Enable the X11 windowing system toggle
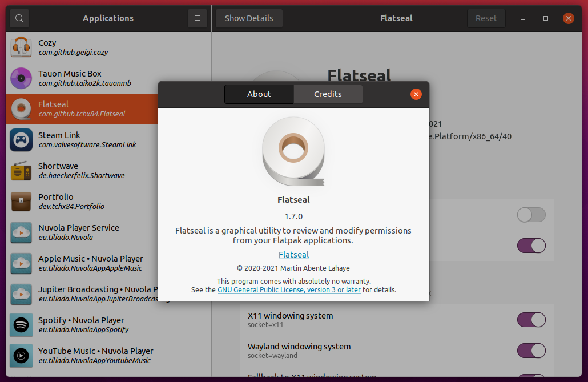 point(531,320)
